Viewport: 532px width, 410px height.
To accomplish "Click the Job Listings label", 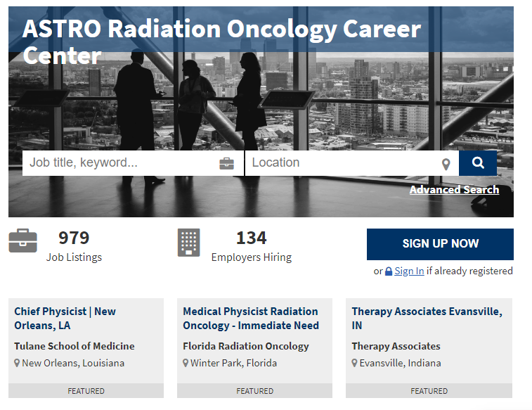I will tap(74, 257).
